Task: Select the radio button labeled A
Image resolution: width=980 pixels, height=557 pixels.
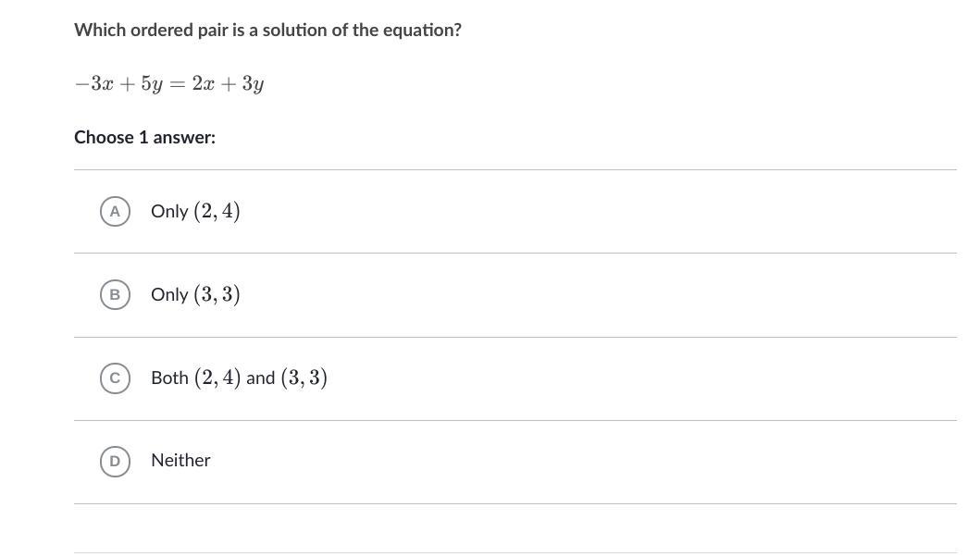Action: tap(115, 211)
